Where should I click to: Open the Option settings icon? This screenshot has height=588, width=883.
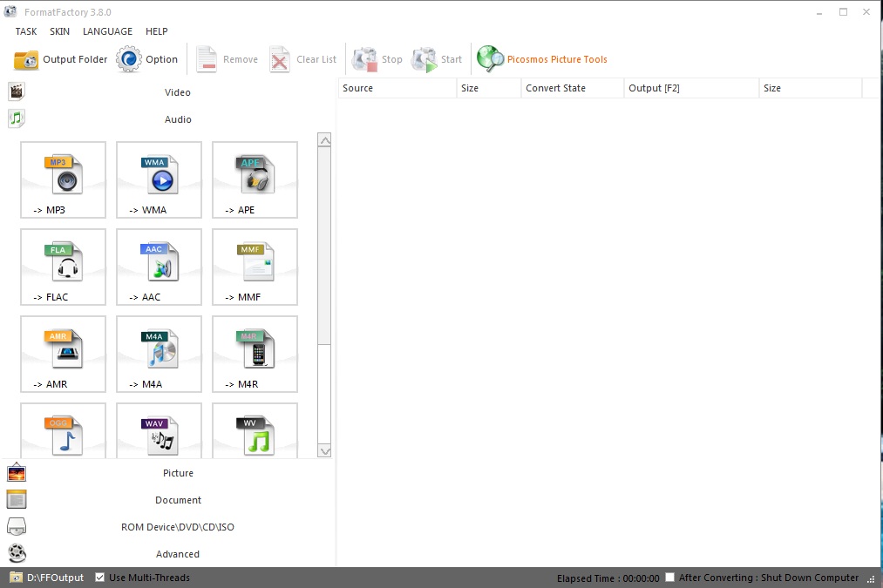tap(129, 59)
